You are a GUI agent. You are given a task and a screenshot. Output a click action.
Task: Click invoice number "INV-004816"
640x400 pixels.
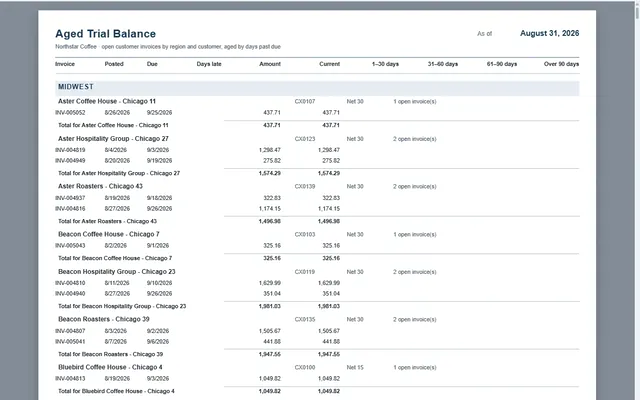coord(70,209)
